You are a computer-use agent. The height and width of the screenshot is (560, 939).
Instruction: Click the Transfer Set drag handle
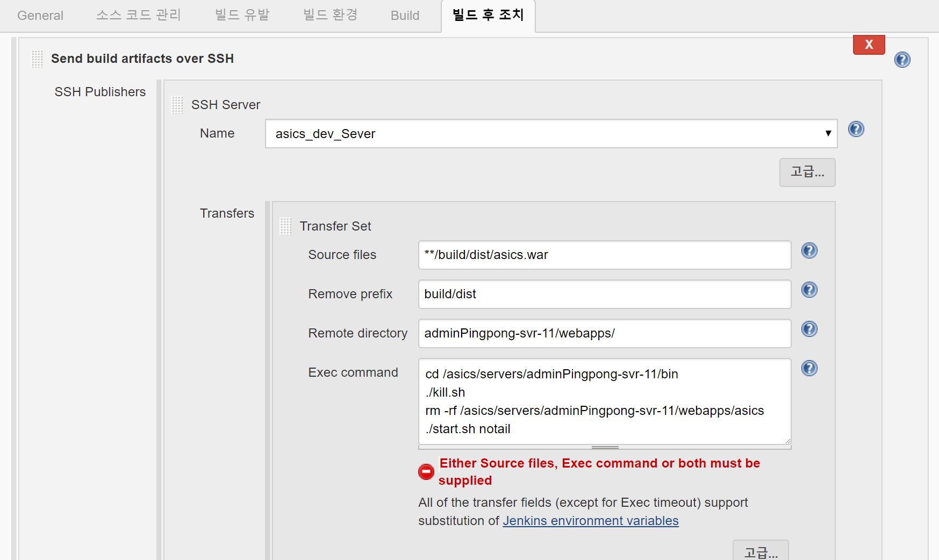pos(285,226)
